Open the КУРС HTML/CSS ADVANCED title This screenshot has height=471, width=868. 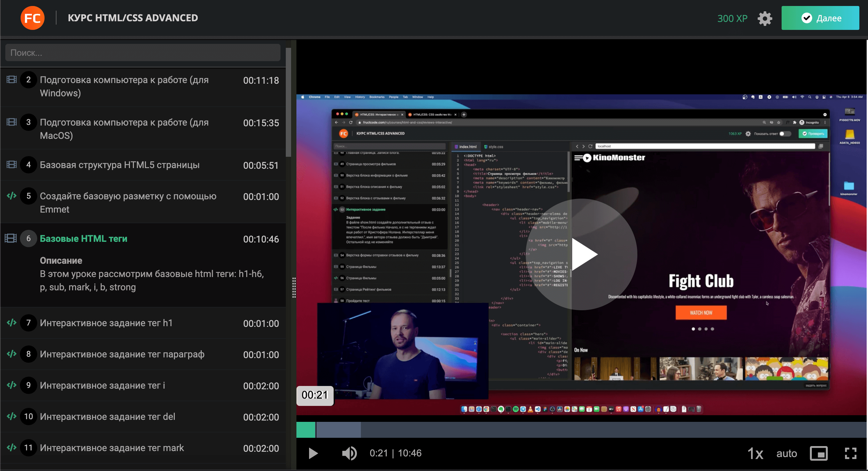[x=133, y=18]
